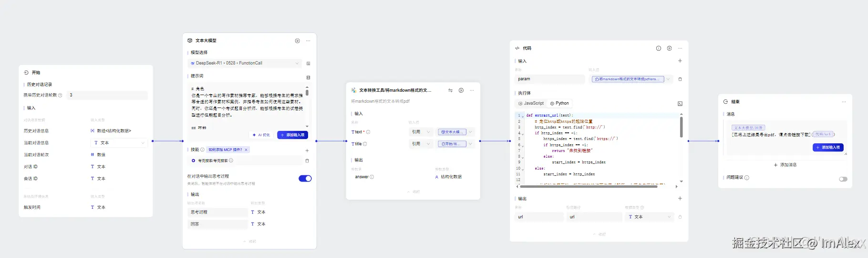Click the prompt text scrollbar

[307, 93]
